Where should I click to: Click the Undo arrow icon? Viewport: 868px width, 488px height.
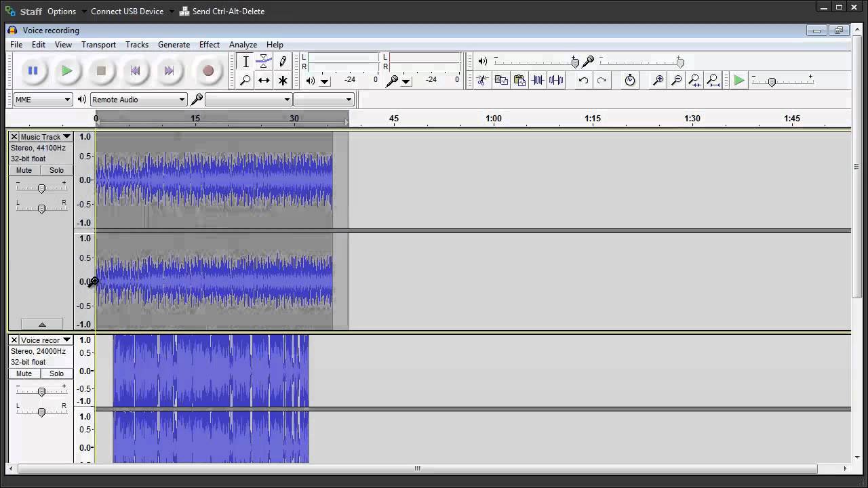pos(583,80)
